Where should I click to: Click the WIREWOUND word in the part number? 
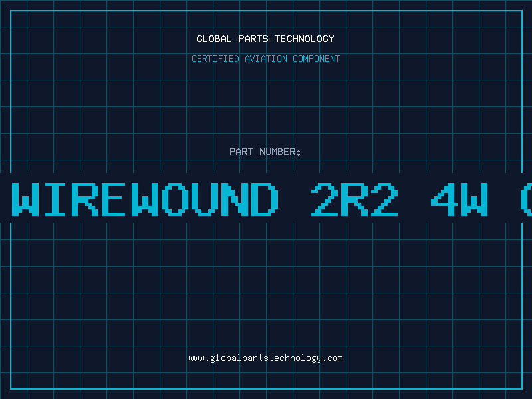click(145, 199)
